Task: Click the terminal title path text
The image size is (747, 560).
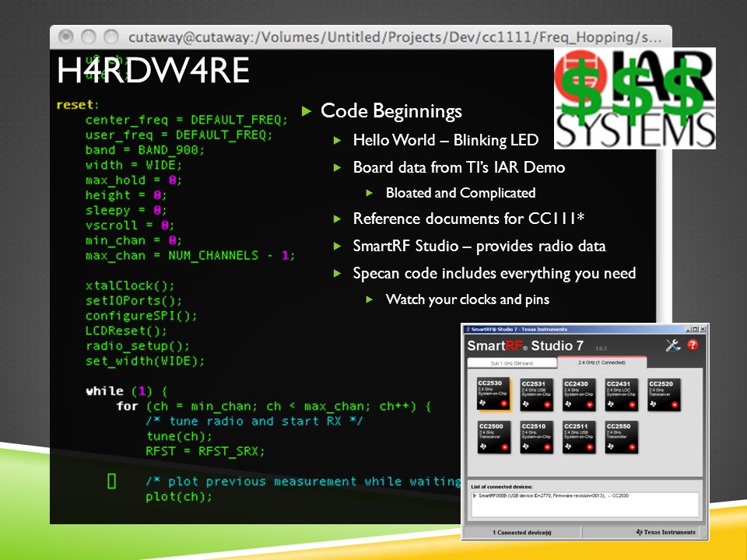Action: (x=395, y=37)
